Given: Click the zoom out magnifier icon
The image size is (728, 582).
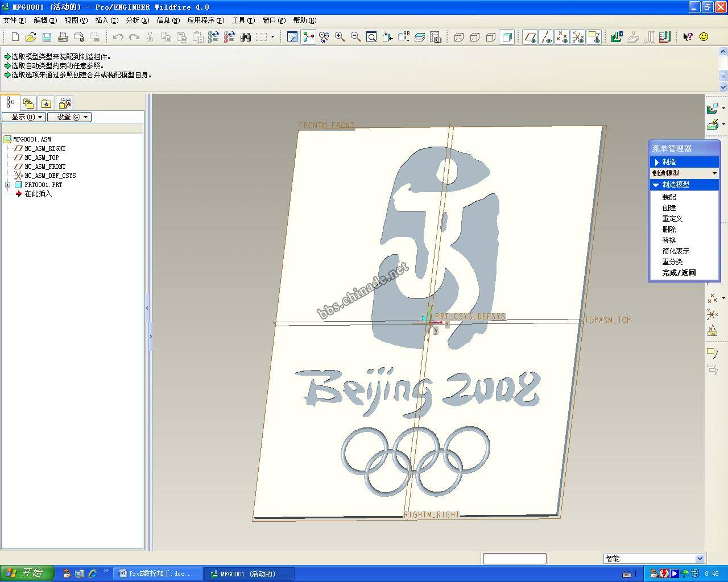Looking at the screenshot, I should point(355,37).
